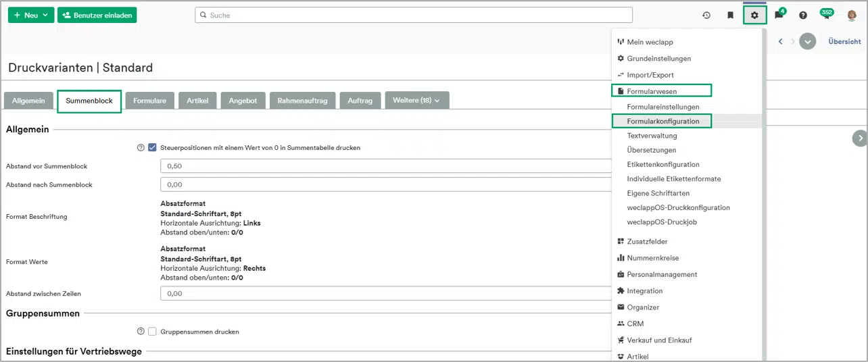Expand the Weitere (18) tabs dropdown
Image resolution: width=868 pixels, height=362 pixels.
[x=416, y=101]
